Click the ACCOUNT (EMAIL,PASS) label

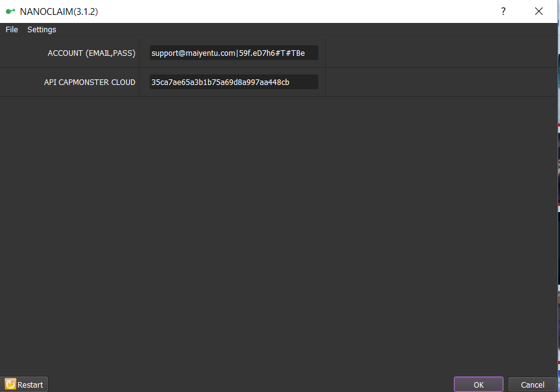(x=91, y=53)
